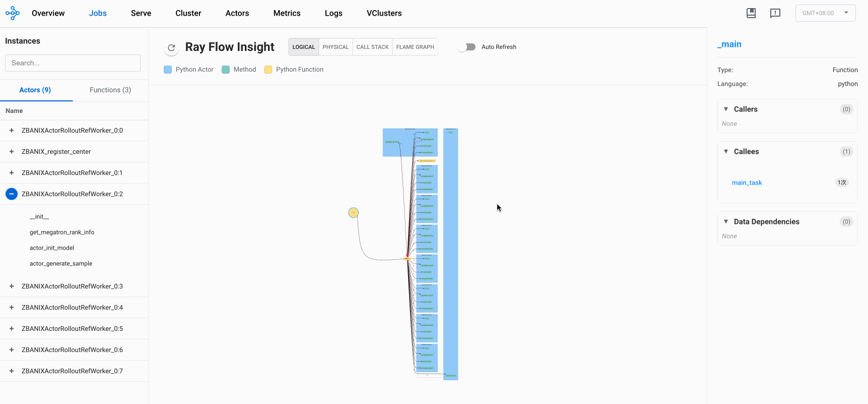Open the documentation book icon

point(751,13)
